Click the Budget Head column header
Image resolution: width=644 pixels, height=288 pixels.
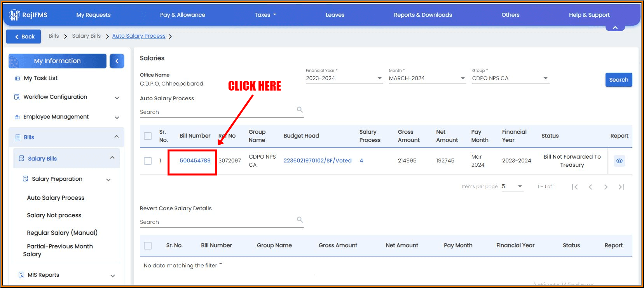click(301, 136)
